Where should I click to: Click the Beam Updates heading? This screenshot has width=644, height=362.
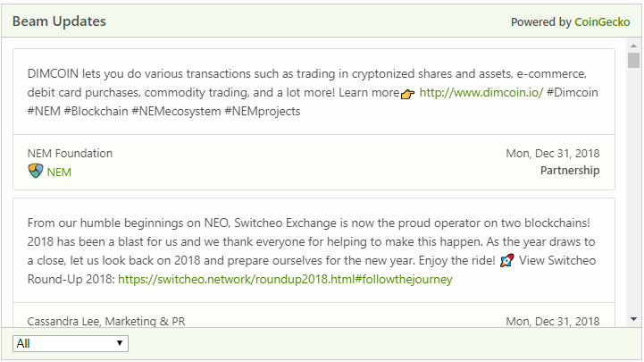click(59, 21)
